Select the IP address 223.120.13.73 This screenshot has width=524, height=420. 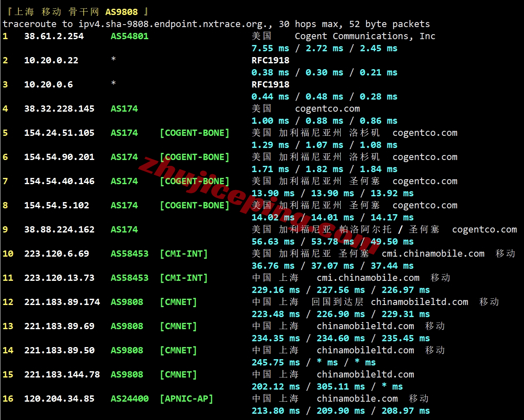point(60,278)
